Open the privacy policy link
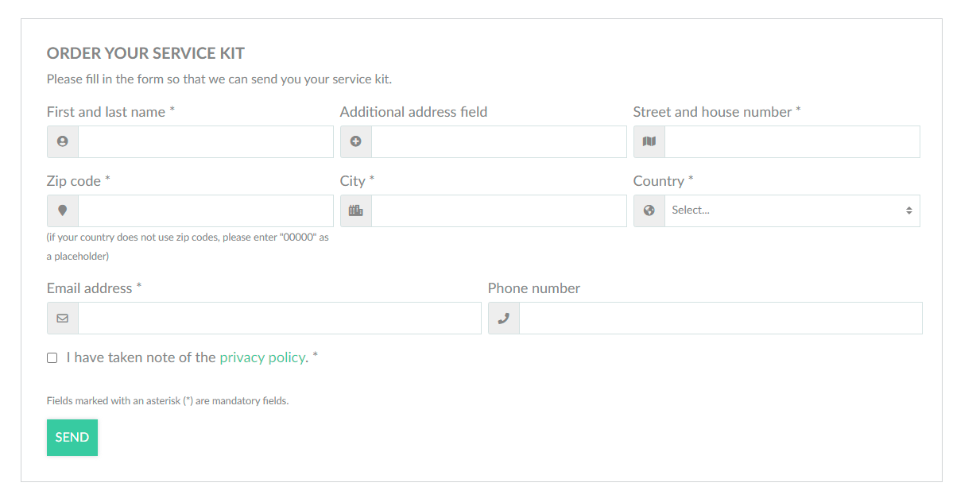 point(262,357)
